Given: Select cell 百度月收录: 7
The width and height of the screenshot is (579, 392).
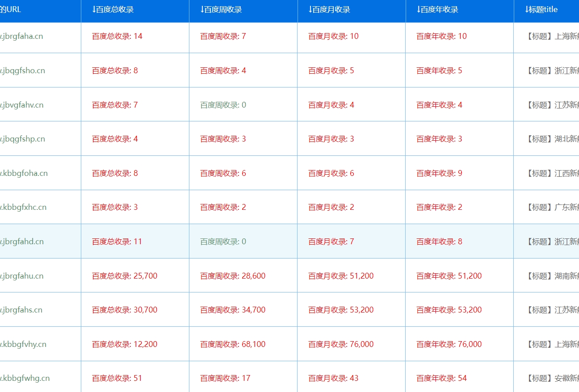Looking at the screenshot, I should (x=331, y=242).
